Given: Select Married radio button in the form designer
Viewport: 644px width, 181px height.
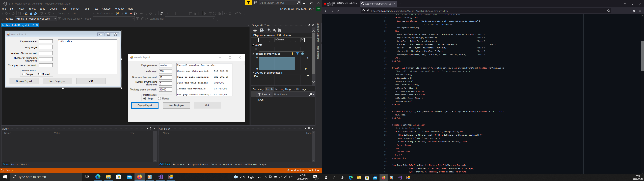Looking at the screenshot, I should (40, 74).
